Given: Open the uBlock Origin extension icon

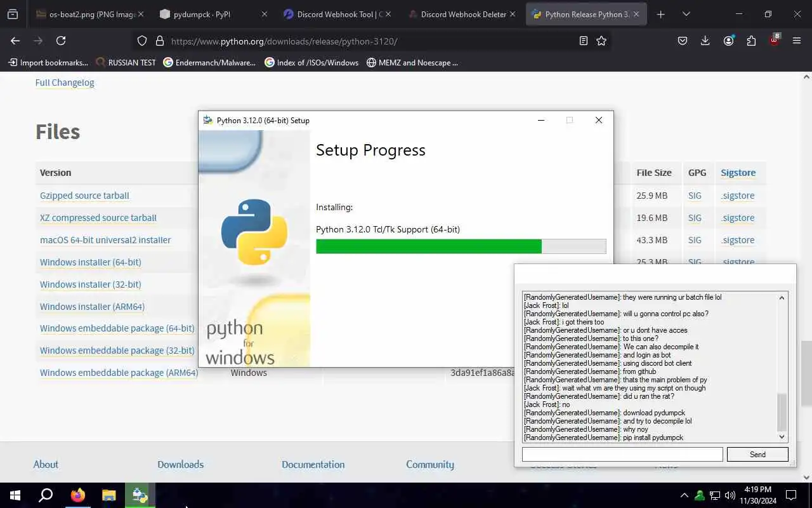Looking at the screenshot, I should [x=774, y=40].
